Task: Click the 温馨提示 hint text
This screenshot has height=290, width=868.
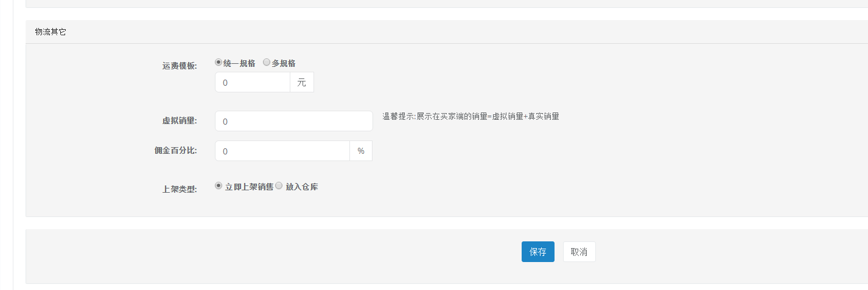Action: [x=471, y=117]
